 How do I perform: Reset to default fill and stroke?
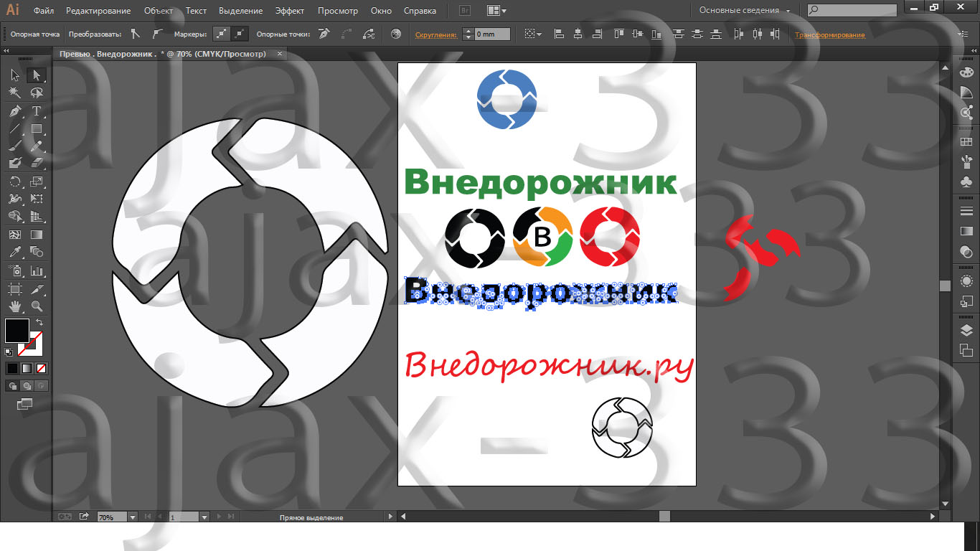pyautogui.click(x=9, y=352)
